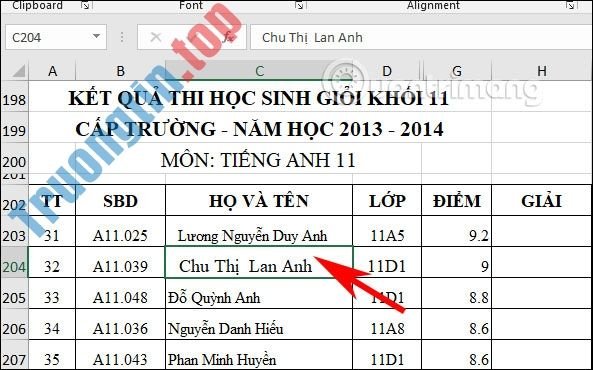The image size is (593, 370).
Task: Open the Alignment group dialog launcher
Action: click(570, 5)
